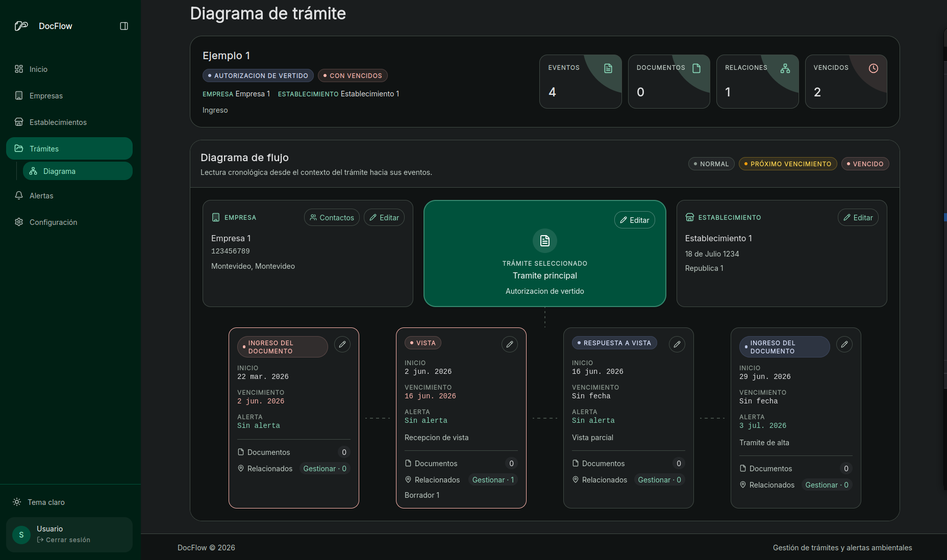Click the Tramite principal title
The width and height of the screenshot is (947, 560).
pyautogui.click(x=545, y=275)
